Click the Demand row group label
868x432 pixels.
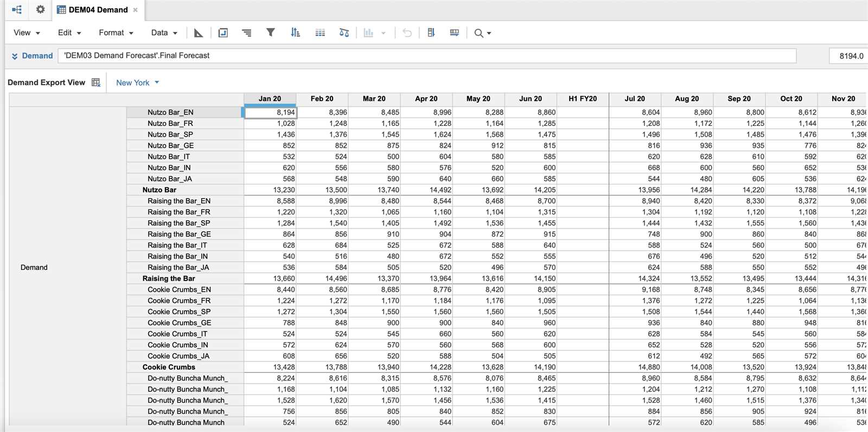point(34,268)
